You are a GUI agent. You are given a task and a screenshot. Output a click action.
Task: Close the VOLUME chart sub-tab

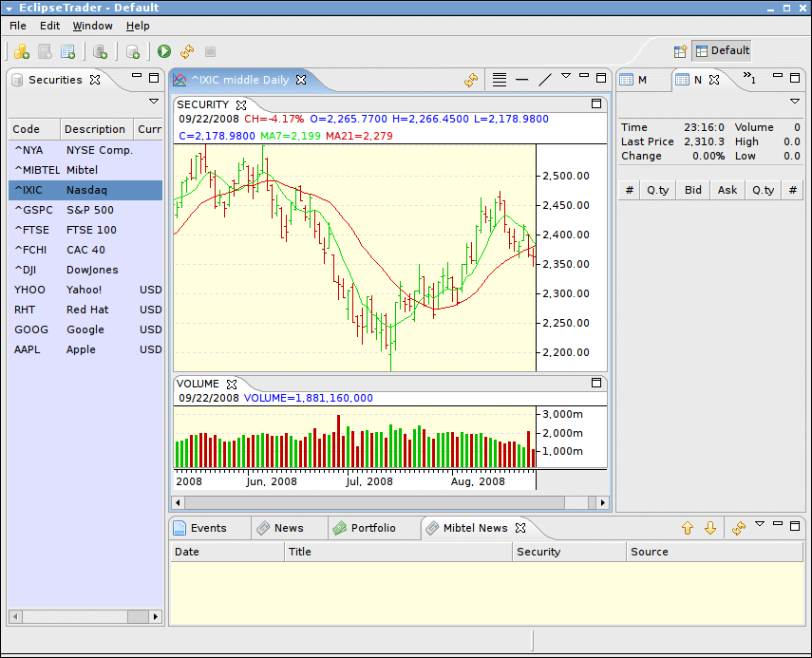232,385
